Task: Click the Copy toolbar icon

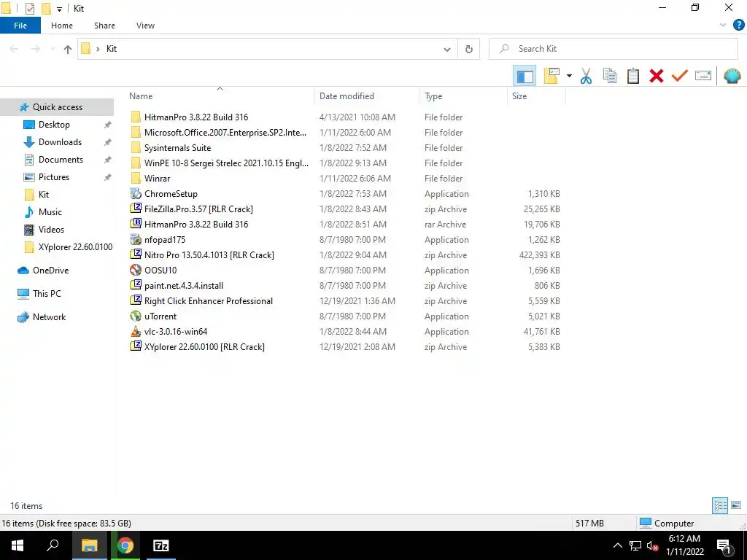Action: [609, 76]
